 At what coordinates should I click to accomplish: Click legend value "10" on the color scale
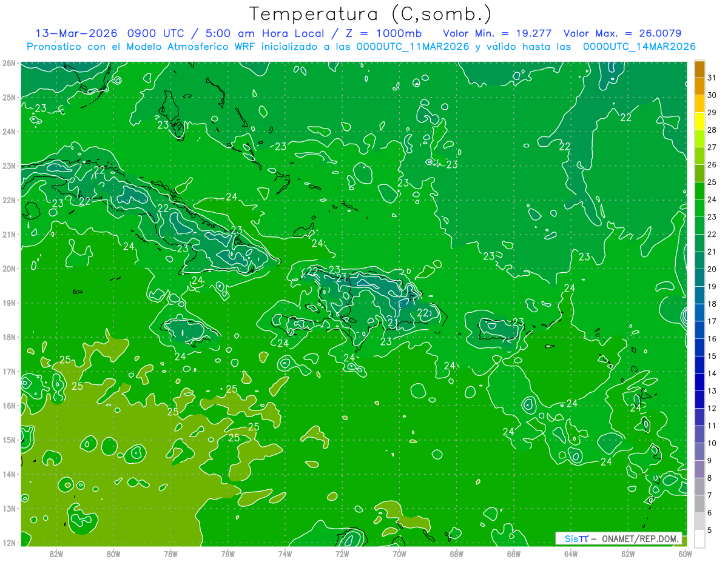pos(712,443)
